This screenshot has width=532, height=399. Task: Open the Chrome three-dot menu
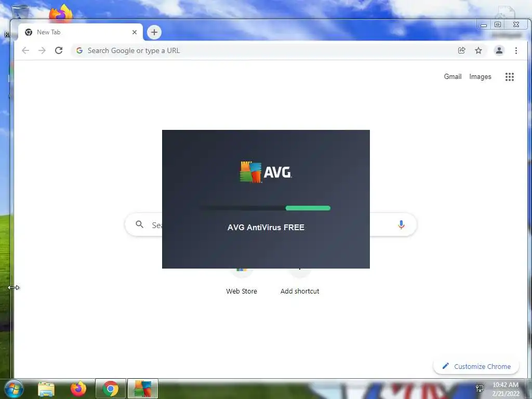tap(516, 50)
